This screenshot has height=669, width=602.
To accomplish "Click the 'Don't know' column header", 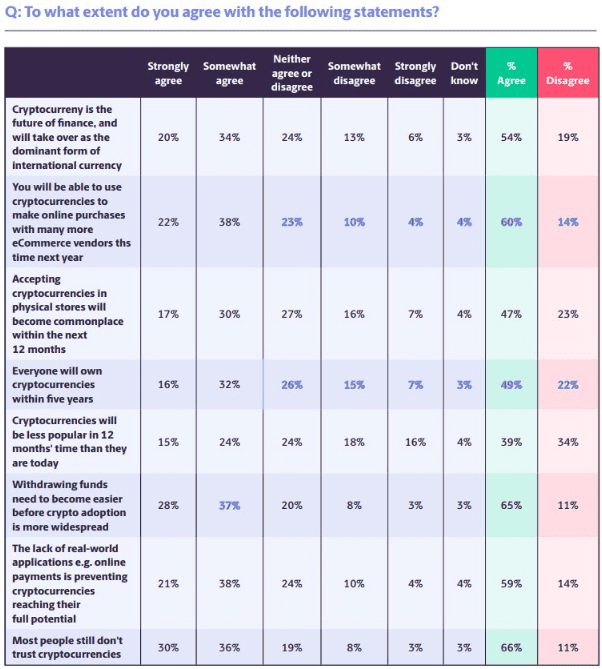I will pos(464,73).
